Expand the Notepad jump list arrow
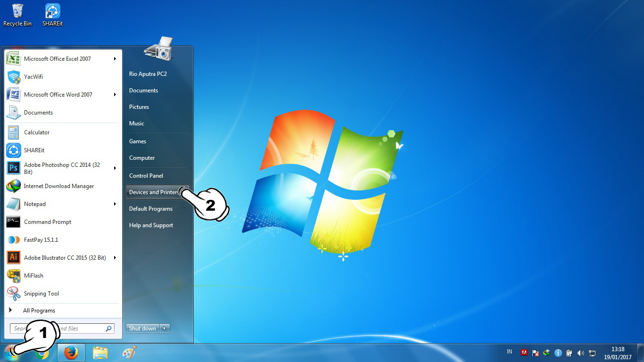The height and width of the screenshot is (362, 644). pos(115,204)
